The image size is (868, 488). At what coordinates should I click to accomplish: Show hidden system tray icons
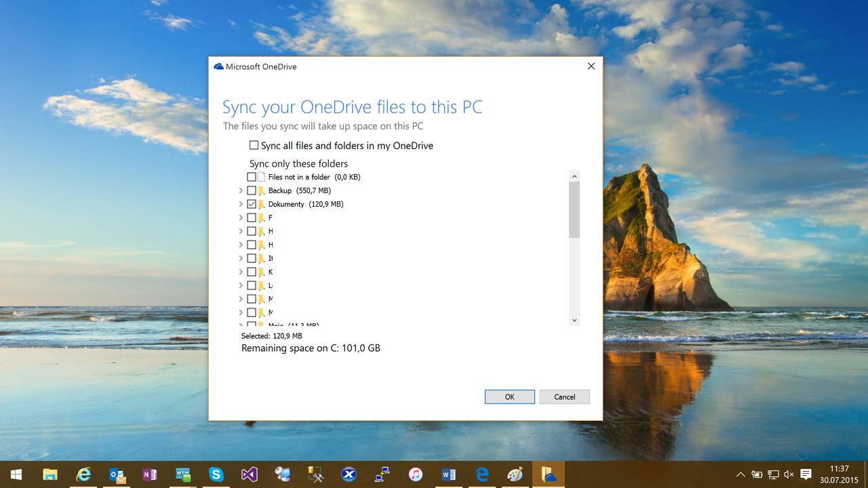[741, 474]
